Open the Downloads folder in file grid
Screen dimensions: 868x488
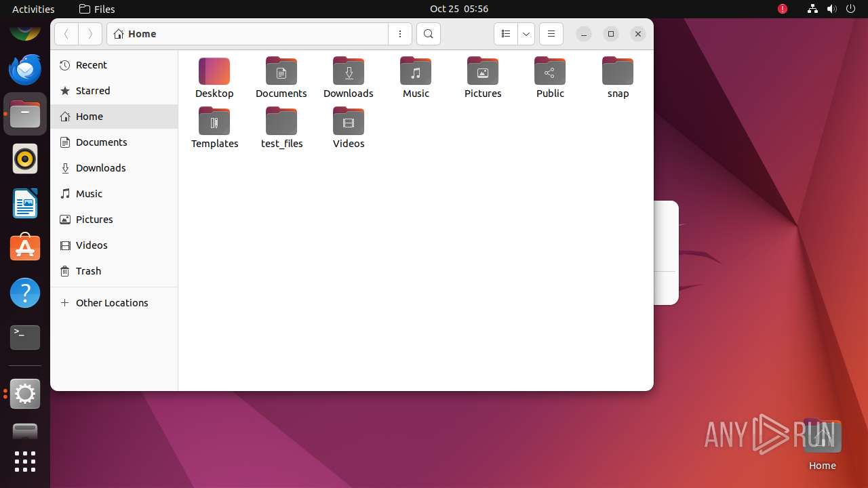[349, 71]
